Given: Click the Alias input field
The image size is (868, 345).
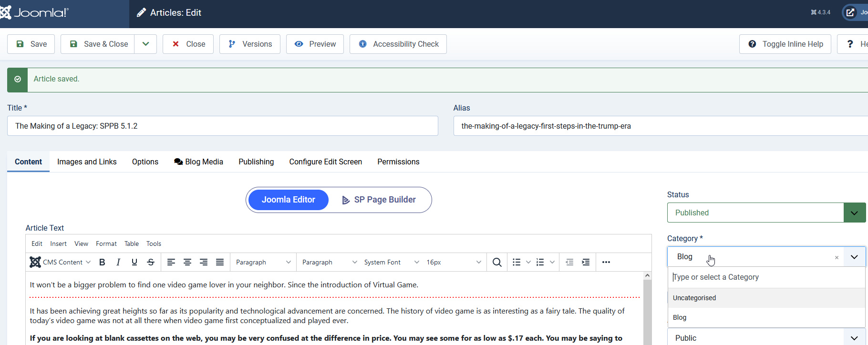Looking at the screenshot, I should point(658,126).
